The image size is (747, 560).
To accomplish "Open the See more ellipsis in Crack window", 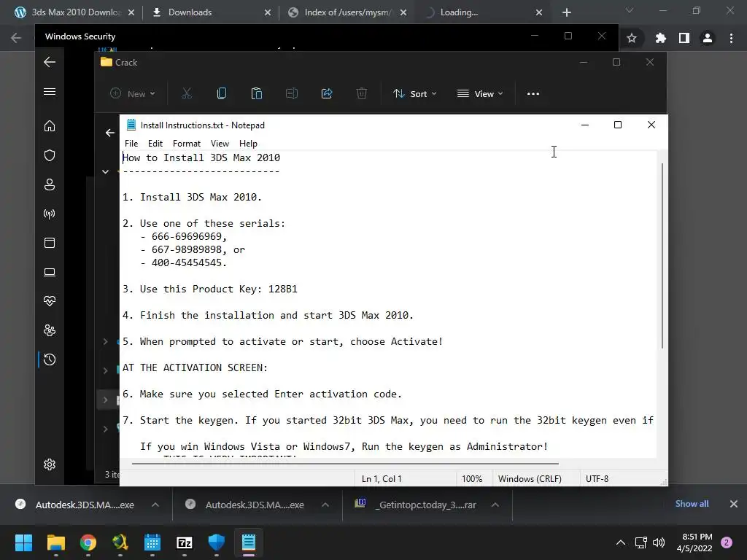I will (533, 94).
